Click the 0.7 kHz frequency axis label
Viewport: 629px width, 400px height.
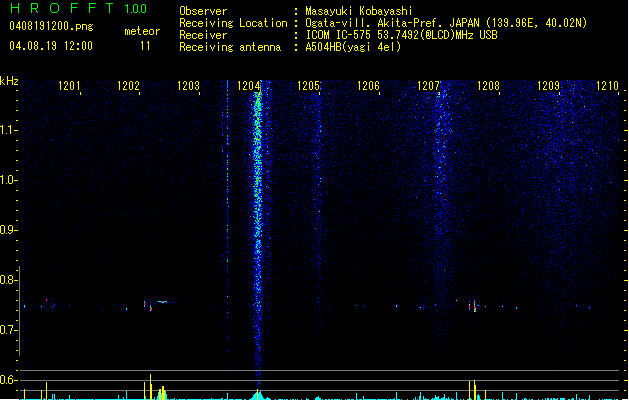(x=8, y=330)
